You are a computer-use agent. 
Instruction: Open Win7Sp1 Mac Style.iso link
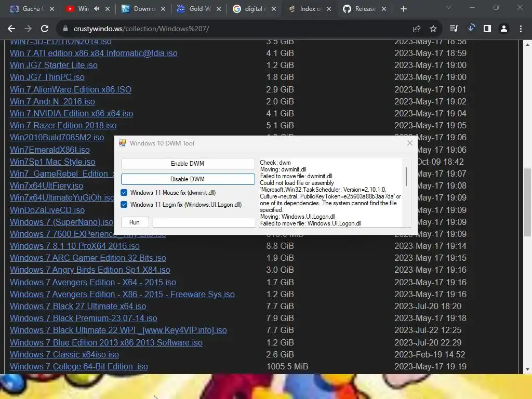tap(52, 162)
